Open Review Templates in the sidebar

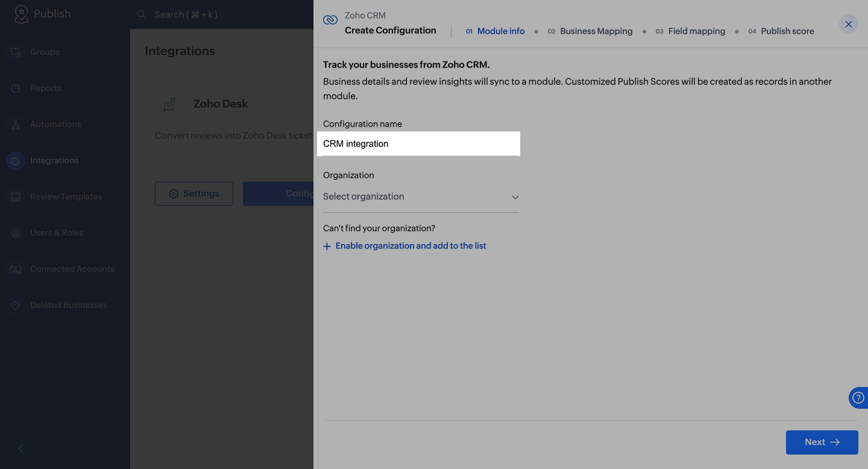tap(64, 197)
